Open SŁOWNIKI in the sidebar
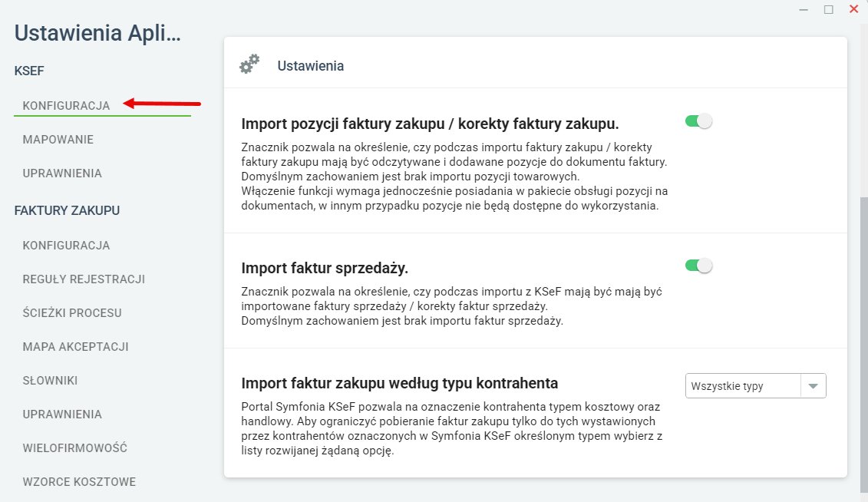868x502 pixels. (50, 381)
